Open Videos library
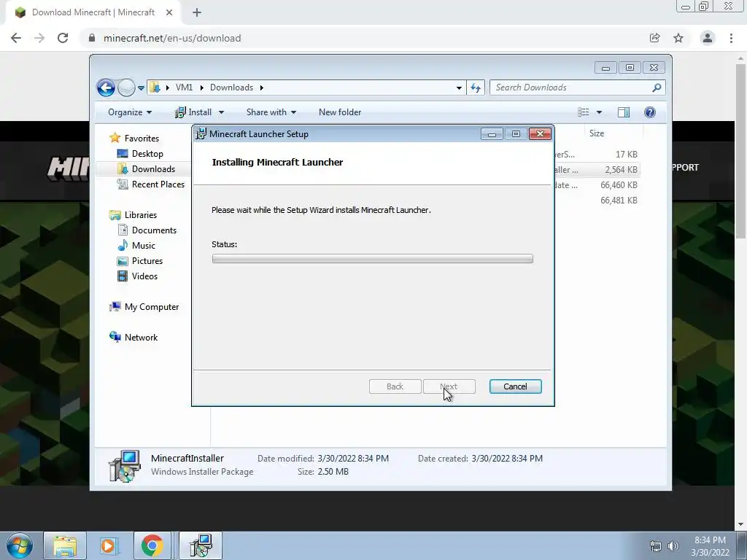Viewport: 747px width, 560px height. tap(144, 276)
